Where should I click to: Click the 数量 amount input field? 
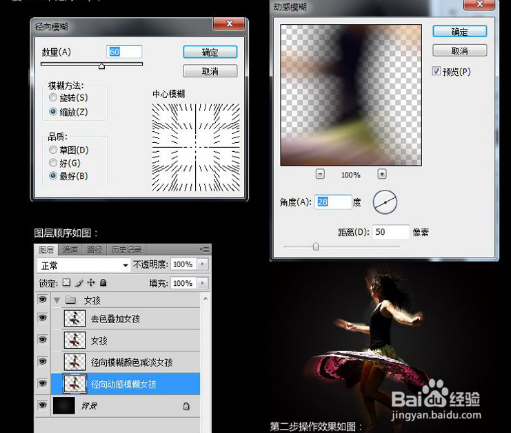(x=124, y=52)
